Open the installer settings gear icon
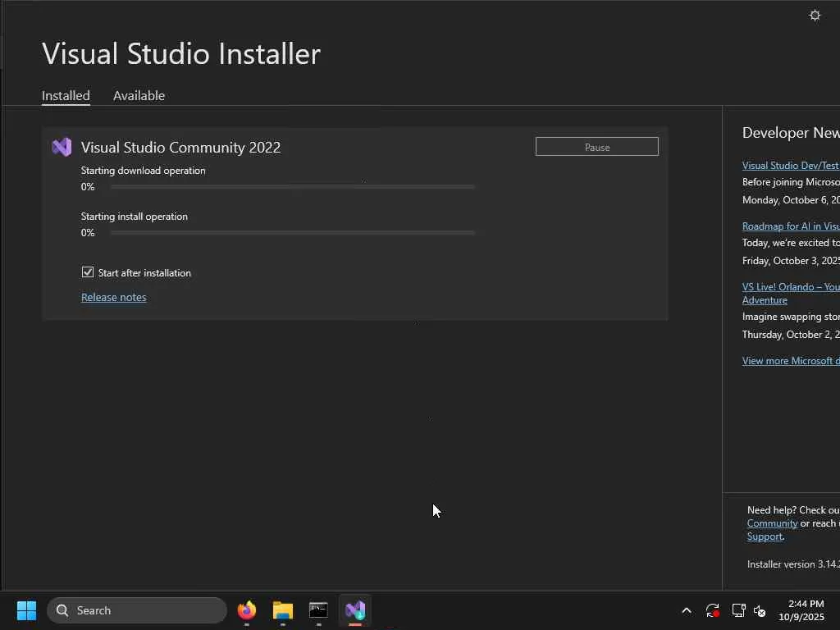Image resolution: width=840 pixels, height=630 pixels. (815, 15)
